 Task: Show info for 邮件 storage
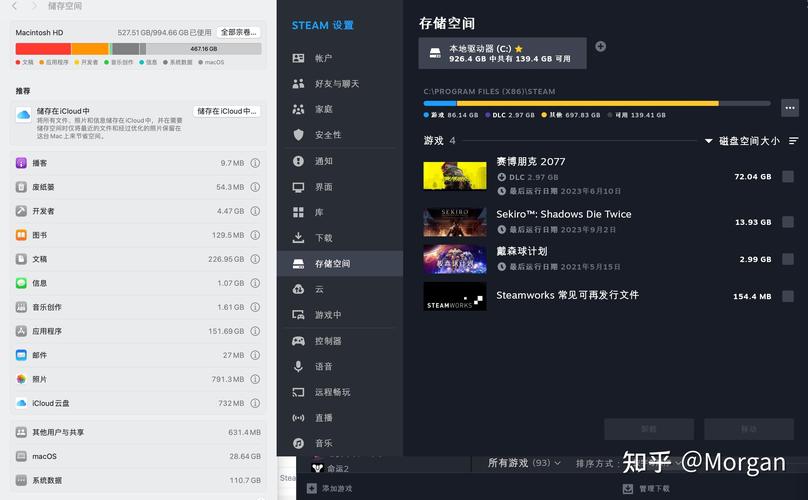pos(255,355)
